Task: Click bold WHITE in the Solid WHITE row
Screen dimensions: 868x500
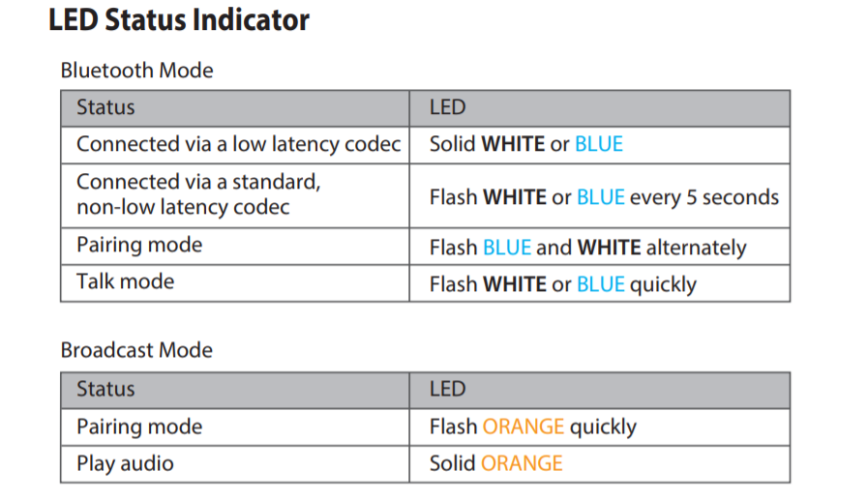Action: click(513, 144)
